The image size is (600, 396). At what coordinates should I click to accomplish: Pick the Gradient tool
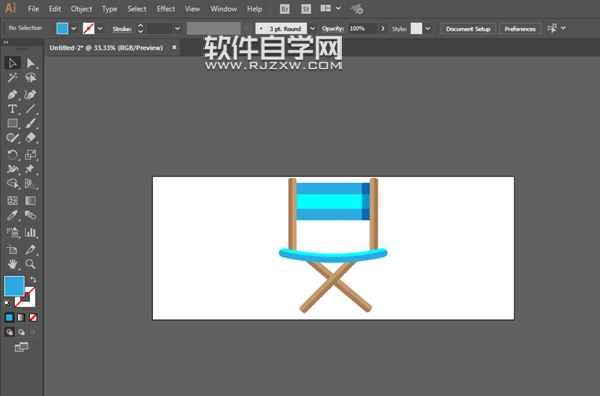pyautogui.click(x=30, y=200)
